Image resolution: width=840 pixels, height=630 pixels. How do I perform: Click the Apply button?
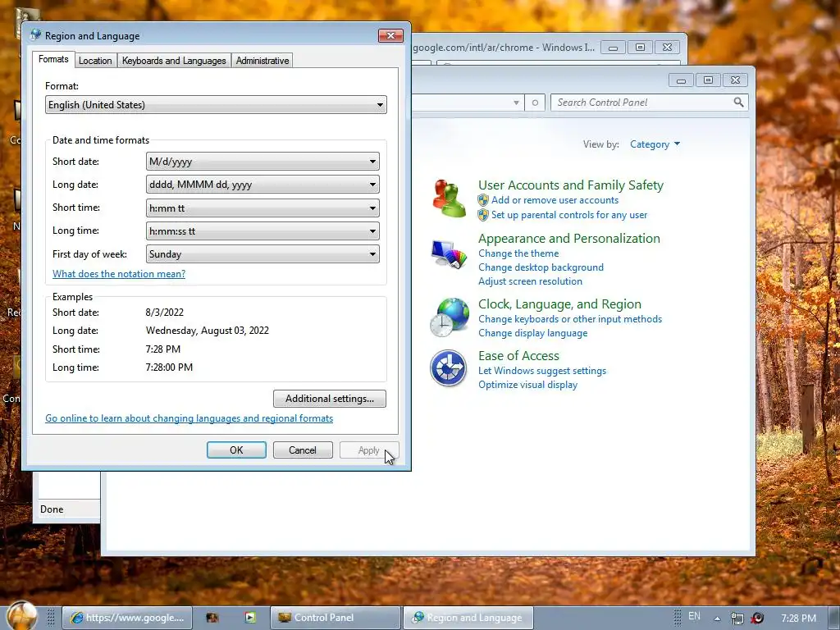point(369,450)
